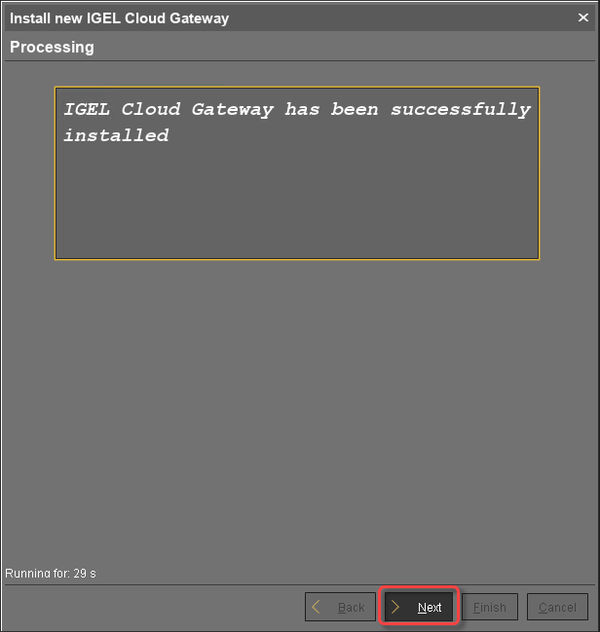Image resolution: width=600 pixels, height=632 pixels.
Task: Click the dialog title bar text
Action: pos(119,18)
